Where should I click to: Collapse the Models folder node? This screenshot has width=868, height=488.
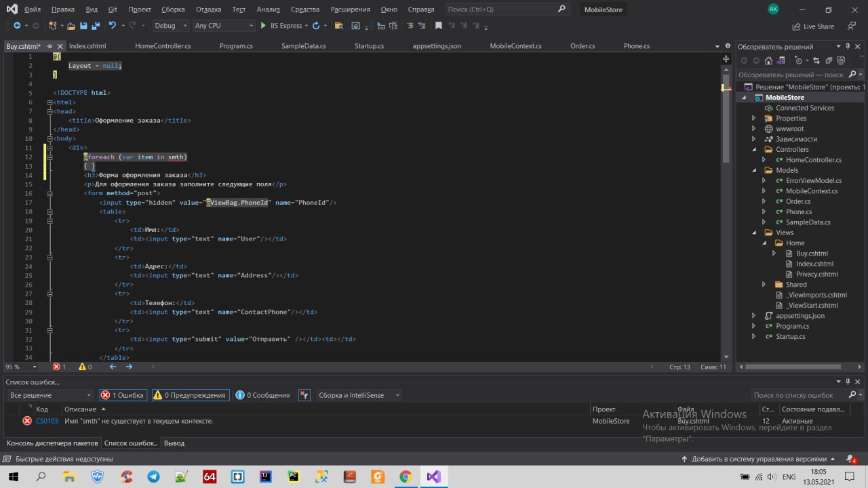click(x=753, y=170)
